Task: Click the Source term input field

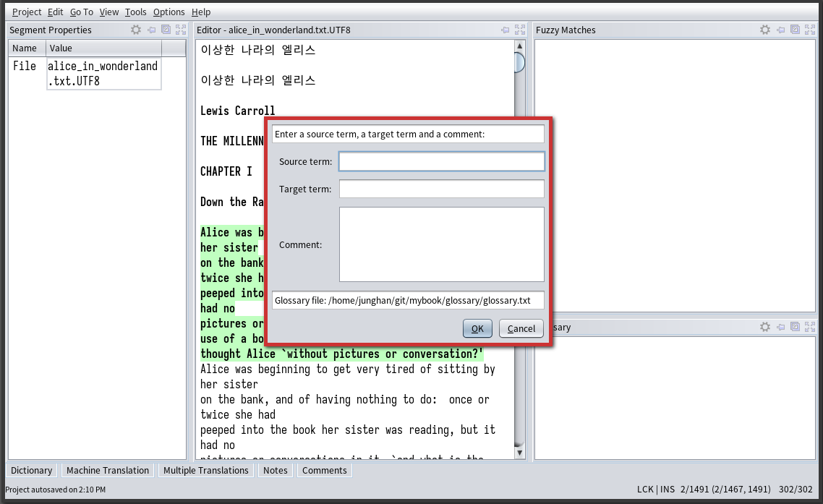Action: coord(441,161)
